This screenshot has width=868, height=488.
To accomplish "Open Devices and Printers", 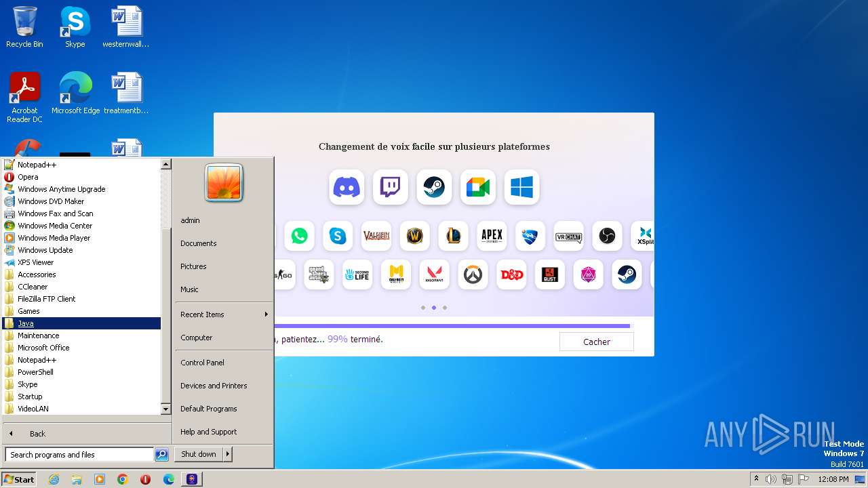I will pos(224,386).
